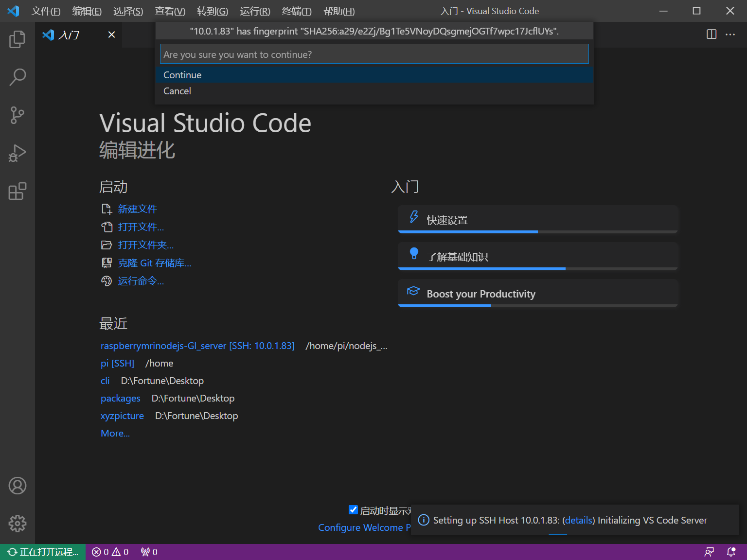747x560 pixels.
Task: Open the editor More Actions ellipsis
Action: click(x=730, y=34)
